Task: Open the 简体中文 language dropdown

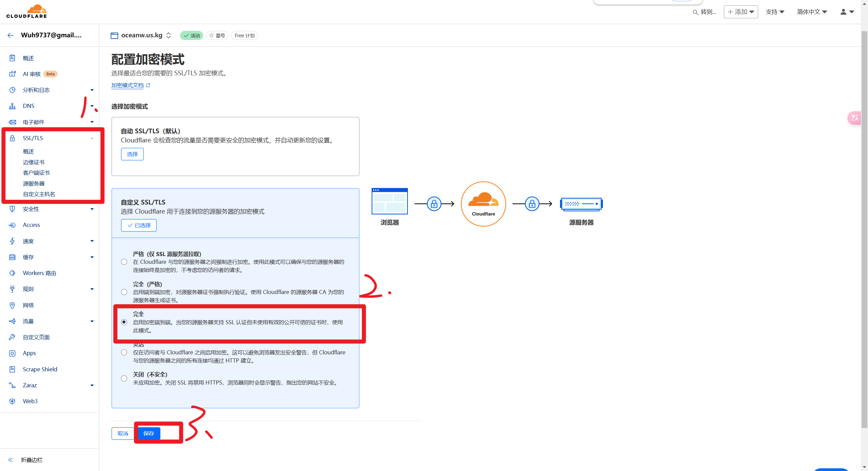Action: (812, 12)
